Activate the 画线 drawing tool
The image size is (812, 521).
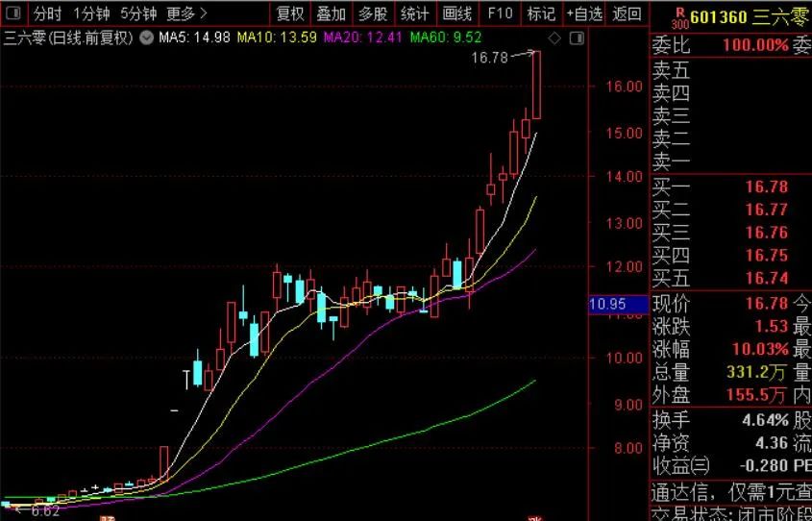(456, 13)
